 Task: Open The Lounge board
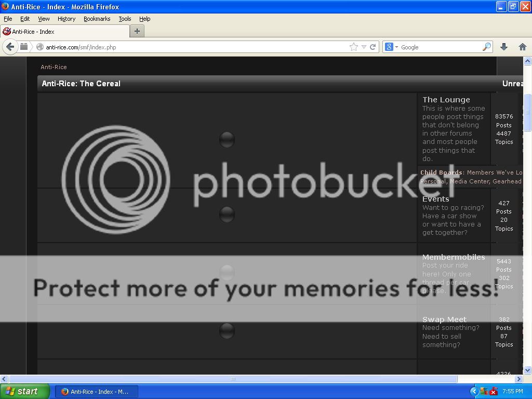[446, 100]
